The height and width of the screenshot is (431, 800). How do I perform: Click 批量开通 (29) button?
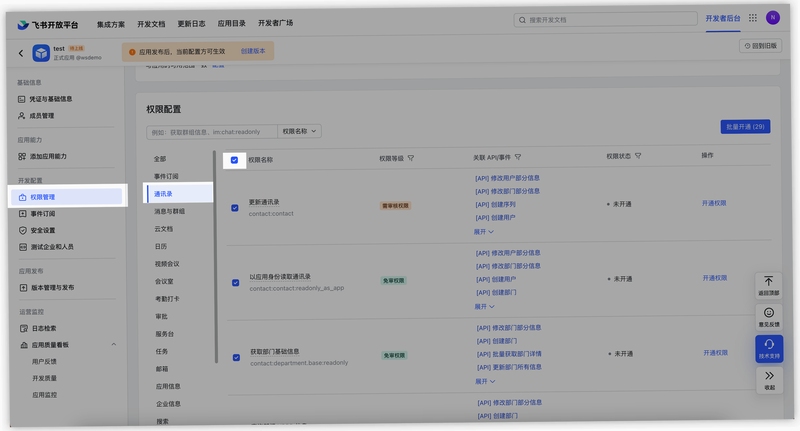[745, 126]
